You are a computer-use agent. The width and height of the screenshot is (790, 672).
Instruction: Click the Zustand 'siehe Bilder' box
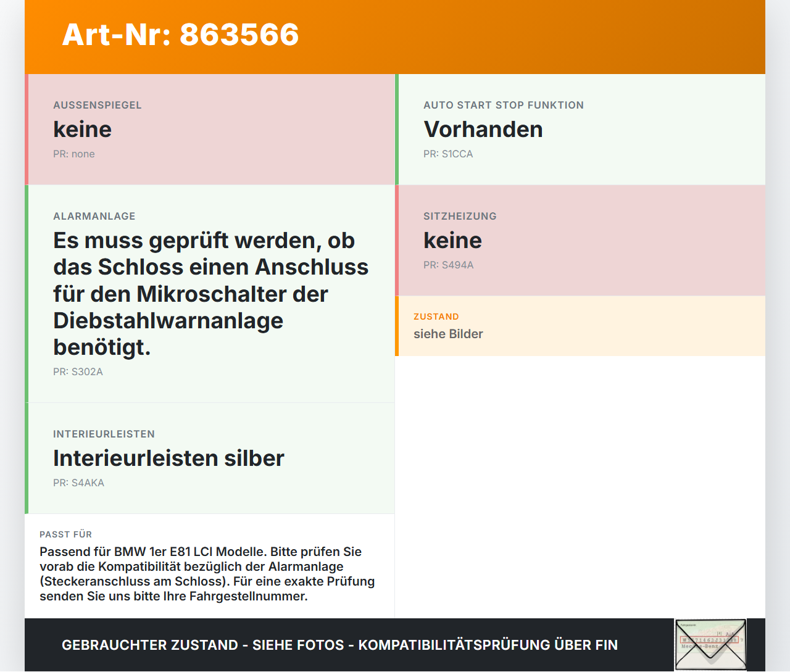(580, 326)
